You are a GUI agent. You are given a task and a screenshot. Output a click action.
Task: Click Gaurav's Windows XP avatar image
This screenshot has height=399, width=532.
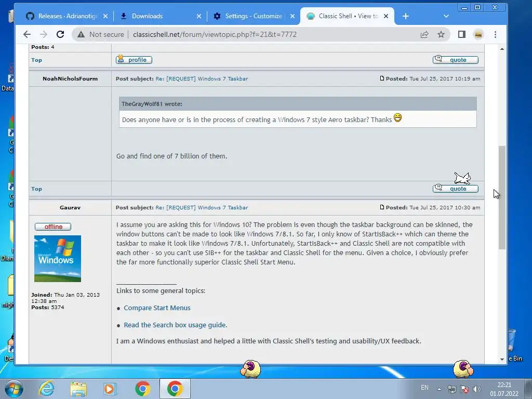(58, 259)
